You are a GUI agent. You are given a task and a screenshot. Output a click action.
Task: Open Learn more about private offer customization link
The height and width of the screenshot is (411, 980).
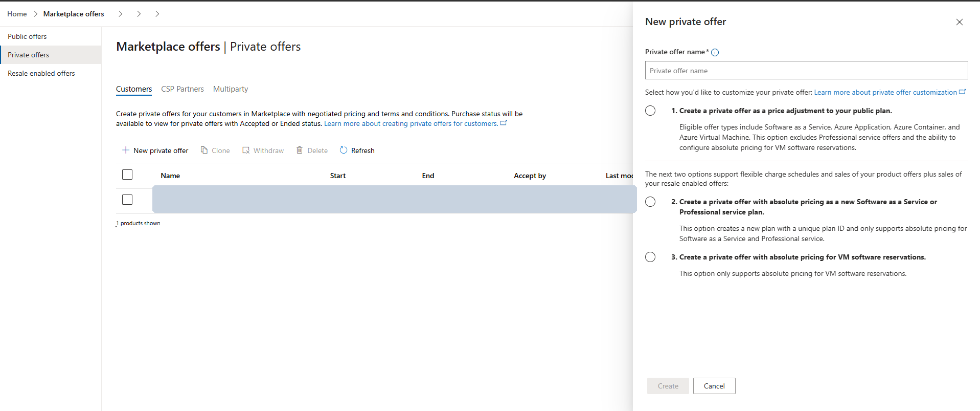pos(885,92)
